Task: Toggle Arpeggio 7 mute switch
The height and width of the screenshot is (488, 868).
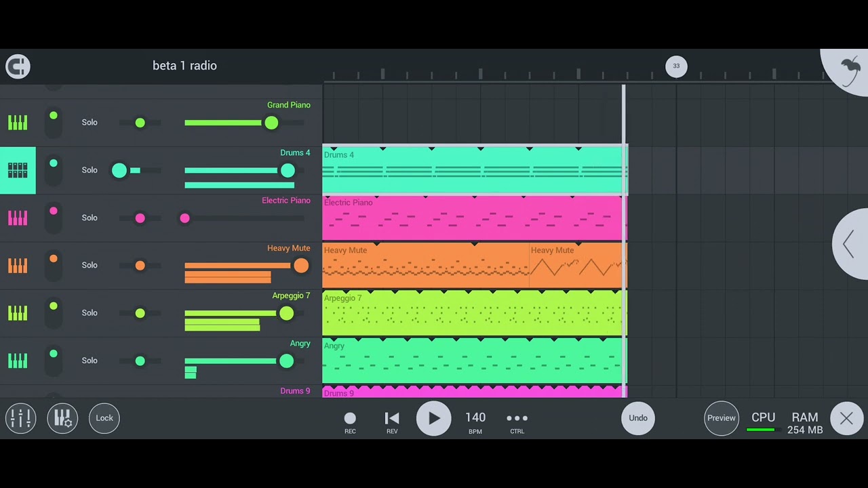Action: click(54, 313)
